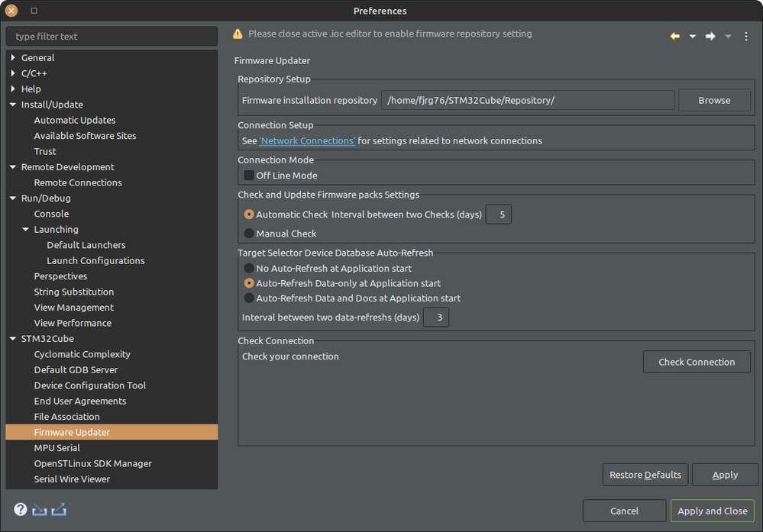
Task: Click the data-refreshs interval days field
Action: (x=436, y=317)
